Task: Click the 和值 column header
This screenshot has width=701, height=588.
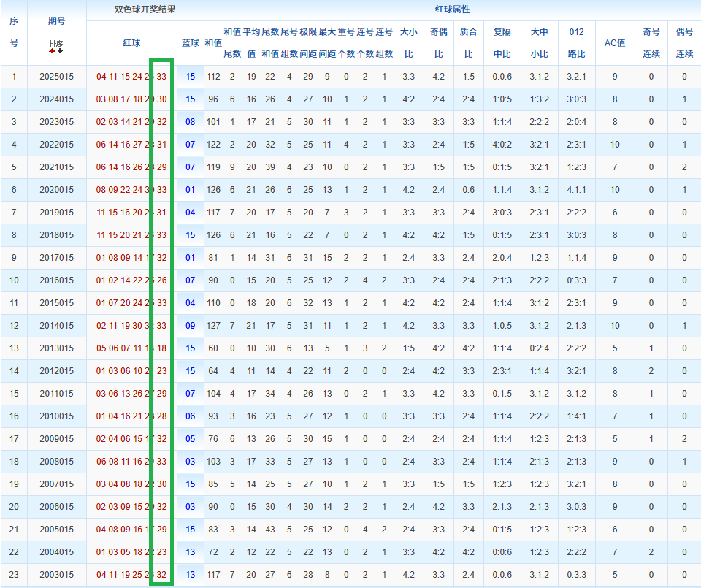Action: (x=213, y=43)
